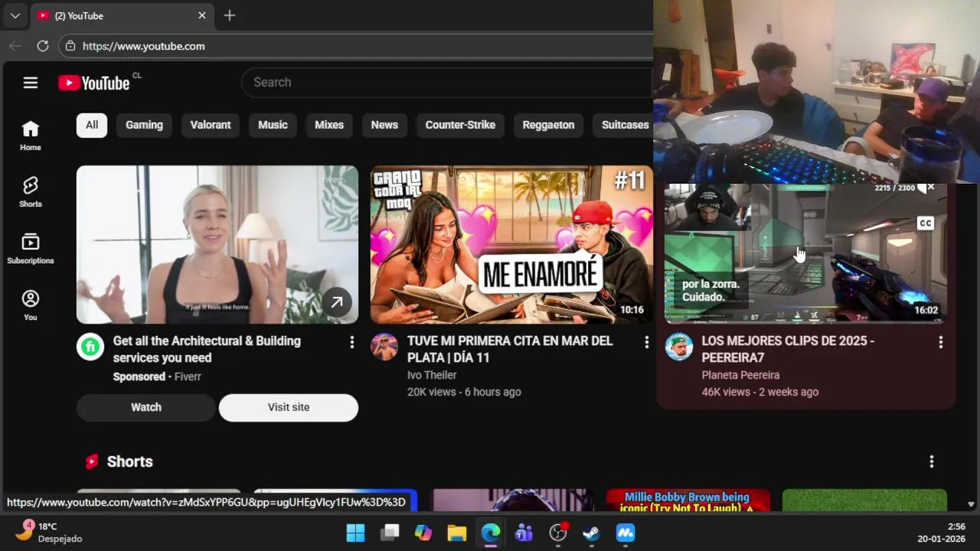View site information lock icon
This screenshot has height=551, width=980.
70,46
